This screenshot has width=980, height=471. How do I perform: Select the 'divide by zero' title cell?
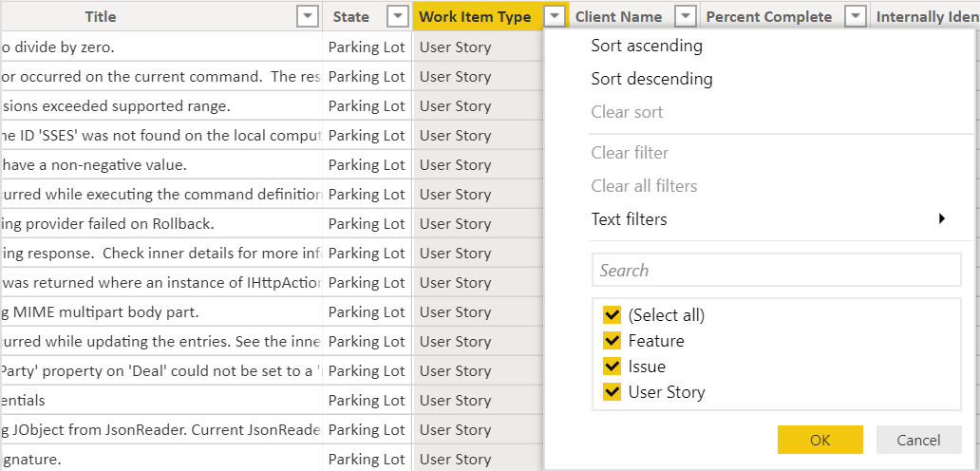161,47
